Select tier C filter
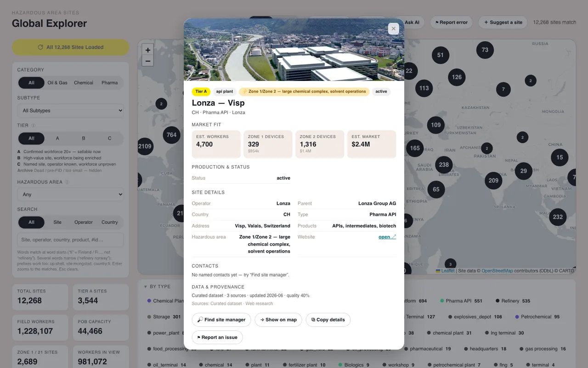The width and height of the screenshot is (588, 368). (x=110, y=138)
